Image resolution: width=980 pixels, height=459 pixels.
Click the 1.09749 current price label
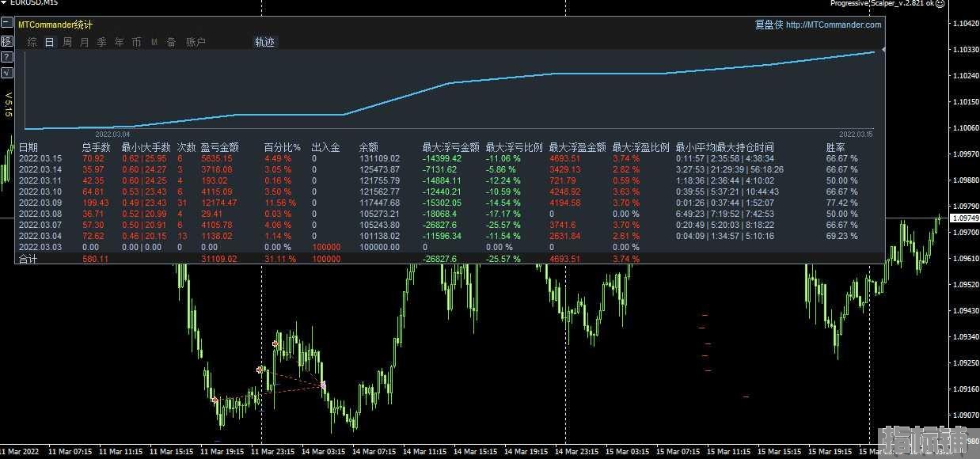click(963, 218)
